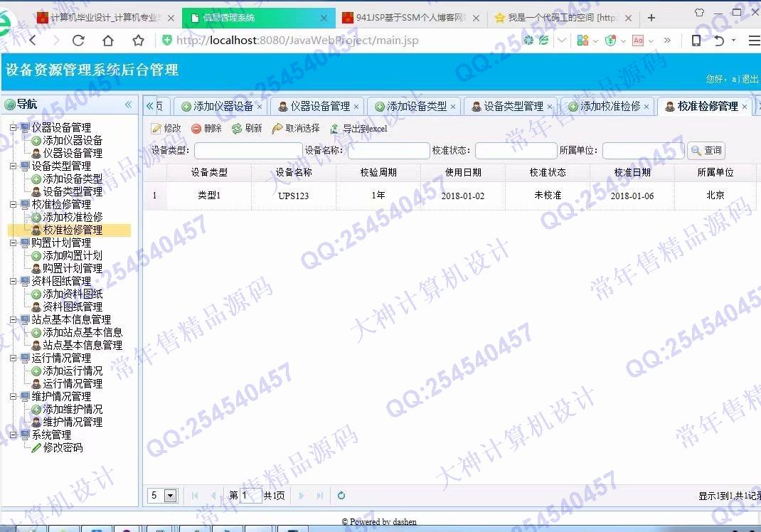Open 资料图纸管理 leaf in tree

point(73,307)
